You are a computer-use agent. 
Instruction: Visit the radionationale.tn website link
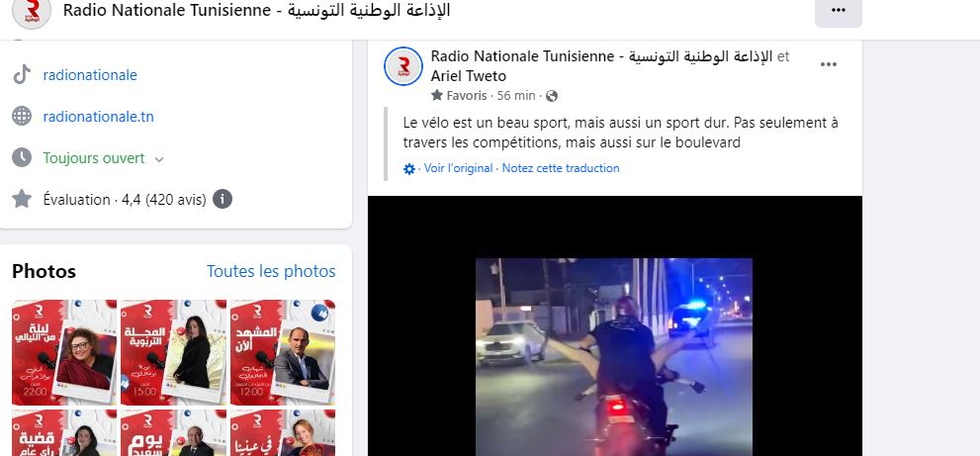point(98,117)
